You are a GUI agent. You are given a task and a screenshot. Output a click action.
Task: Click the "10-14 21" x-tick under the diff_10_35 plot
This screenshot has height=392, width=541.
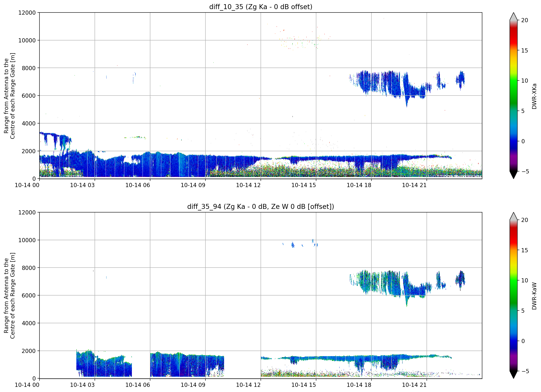(414, 185)
